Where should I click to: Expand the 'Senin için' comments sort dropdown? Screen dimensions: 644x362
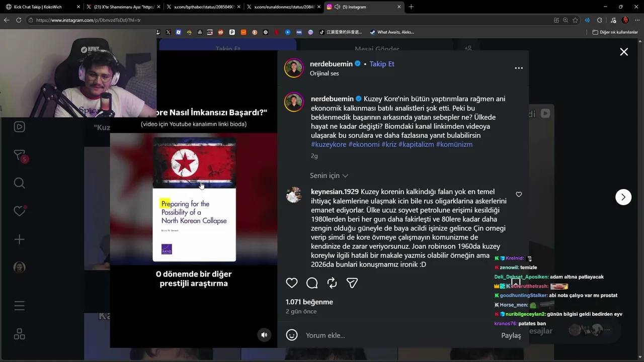(x=329, y=175)
